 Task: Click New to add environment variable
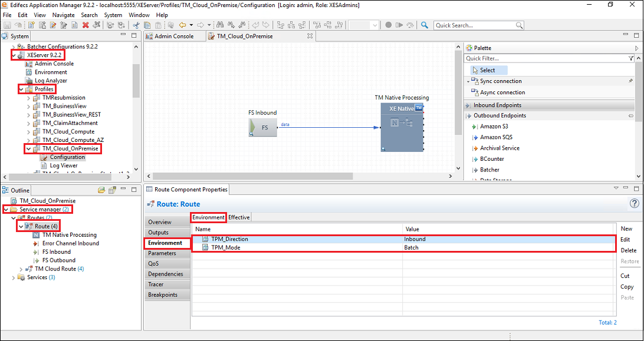tap(627, 229)
